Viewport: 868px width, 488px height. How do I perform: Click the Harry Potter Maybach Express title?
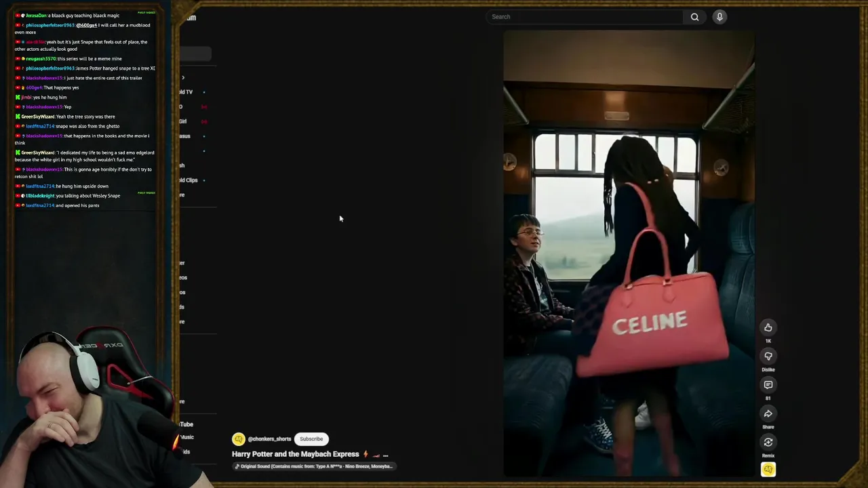(295, 454)
